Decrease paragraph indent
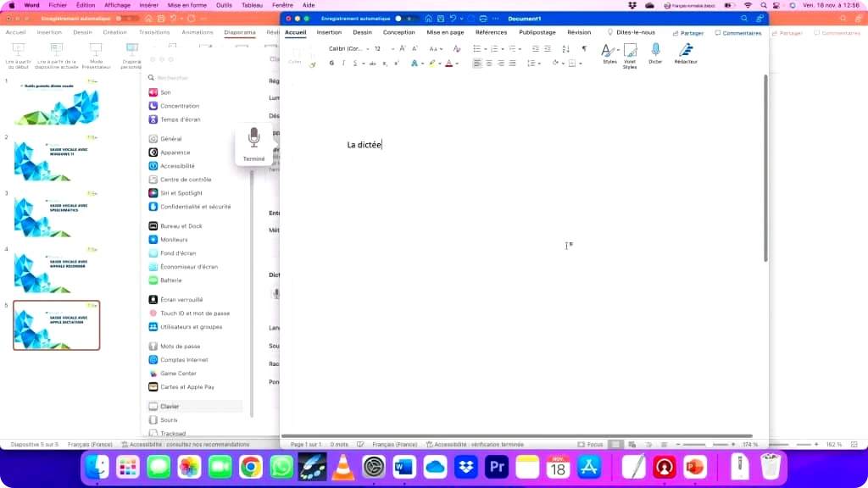Image resolution: width=868 pixels, height=488 pixels. 536,49
